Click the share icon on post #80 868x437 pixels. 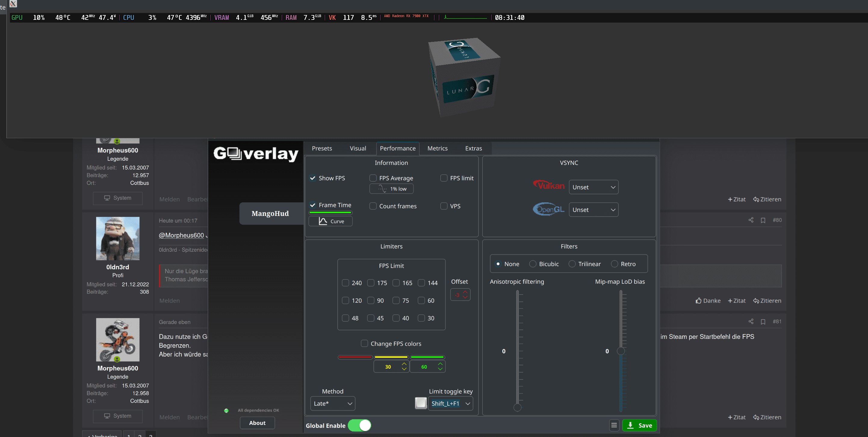click(751, 220)
